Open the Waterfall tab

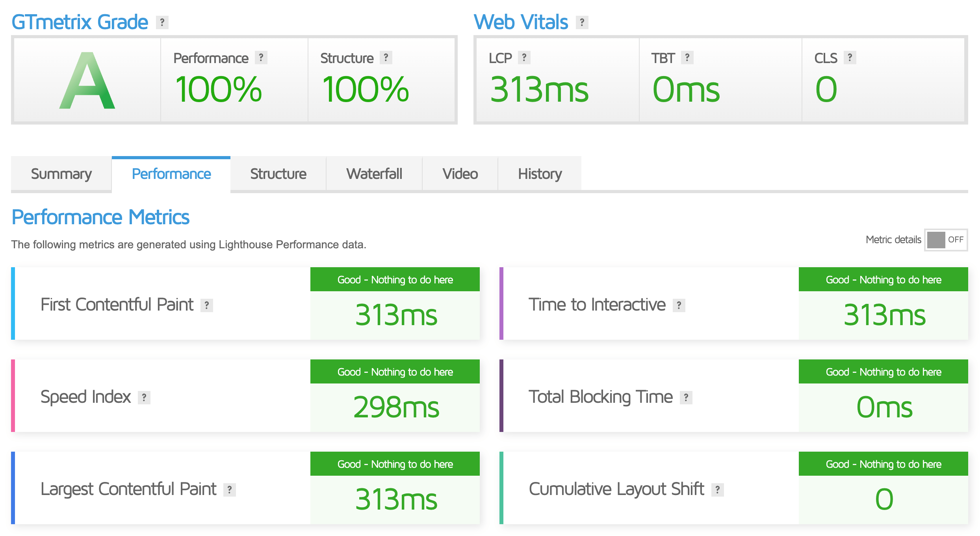pos(374,174)
